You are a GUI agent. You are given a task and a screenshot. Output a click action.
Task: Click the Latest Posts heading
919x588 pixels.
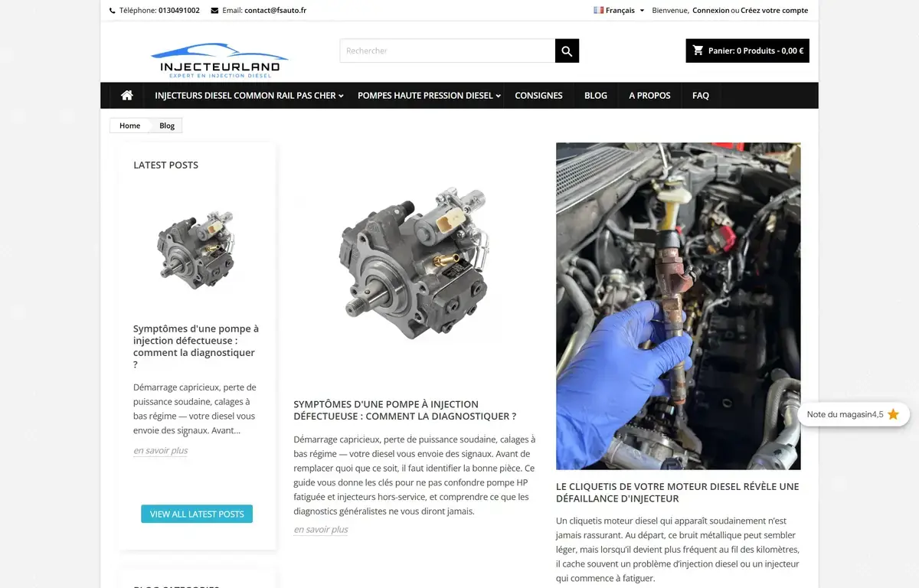coord(165,165)
